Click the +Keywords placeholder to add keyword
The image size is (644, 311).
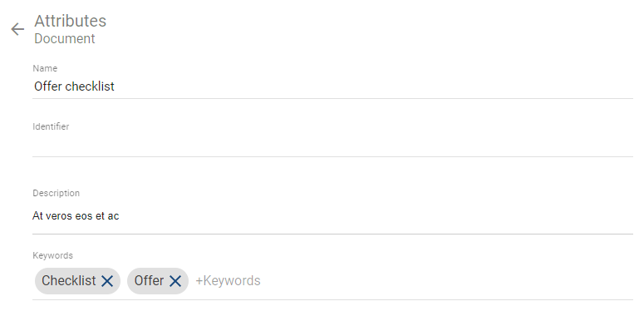[228, 281]
